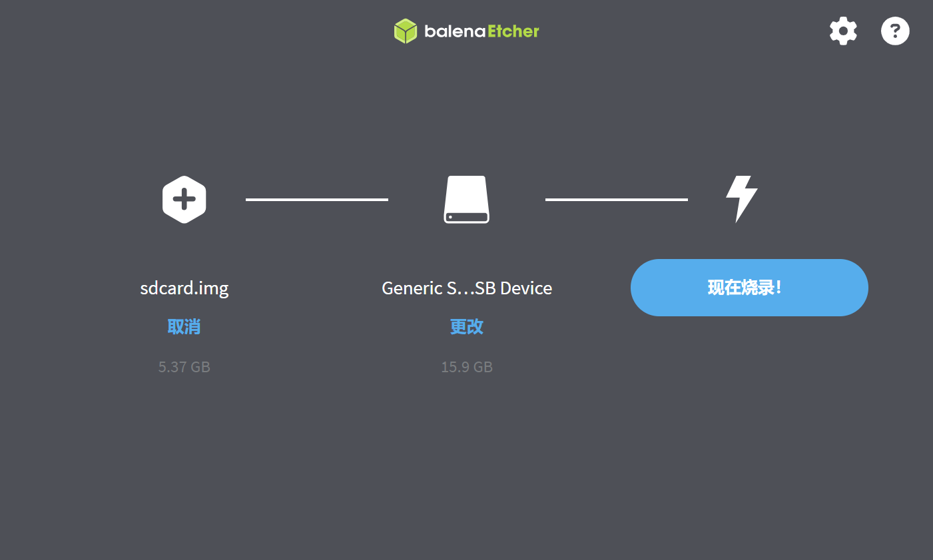The height and width of the screenshot is (560, 933).
Task: Click the green balena cube logo
Action: [405, 31]
